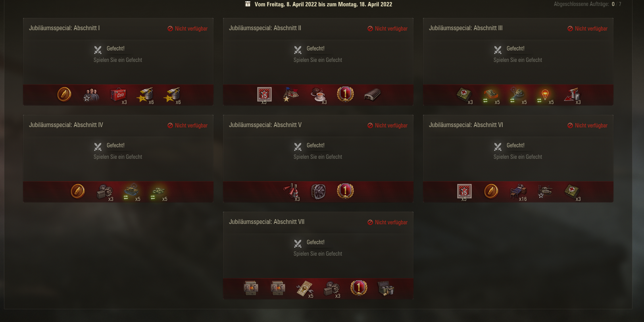Select the coffee with chocolate reward icon
Viewport: 644px width, 322px height.
(318, 95)
